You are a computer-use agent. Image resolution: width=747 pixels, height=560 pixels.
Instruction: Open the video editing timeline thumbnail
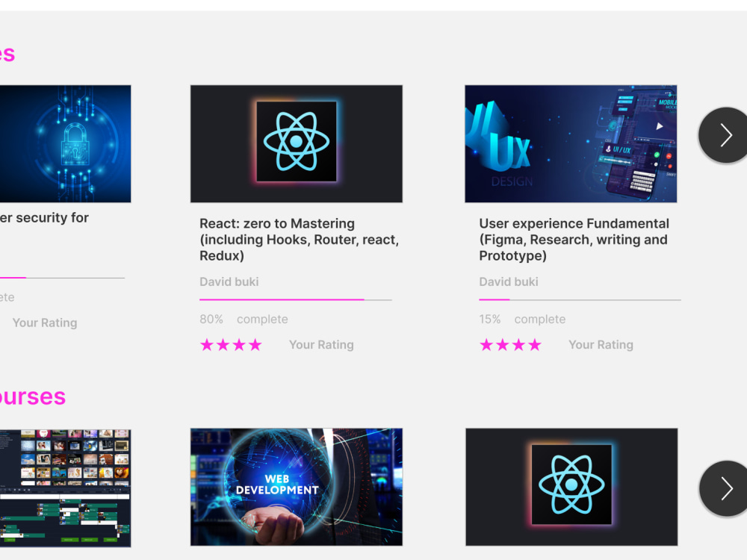pos(65,488)
